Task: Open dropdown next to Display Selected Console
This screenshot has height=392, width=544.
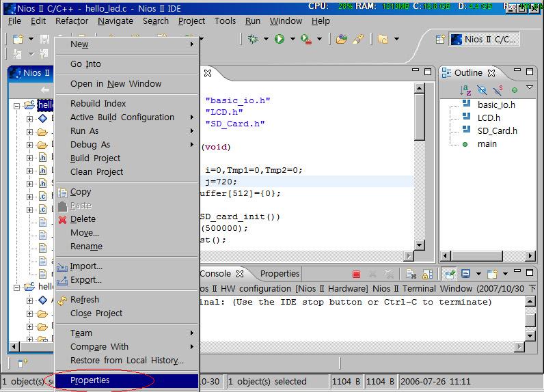Action: click(478, 274)
